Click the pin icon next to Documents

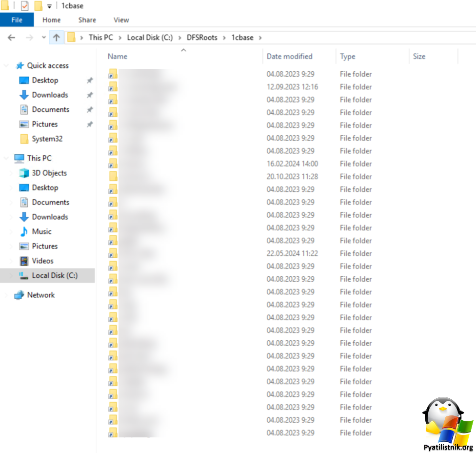pos(90,109)
